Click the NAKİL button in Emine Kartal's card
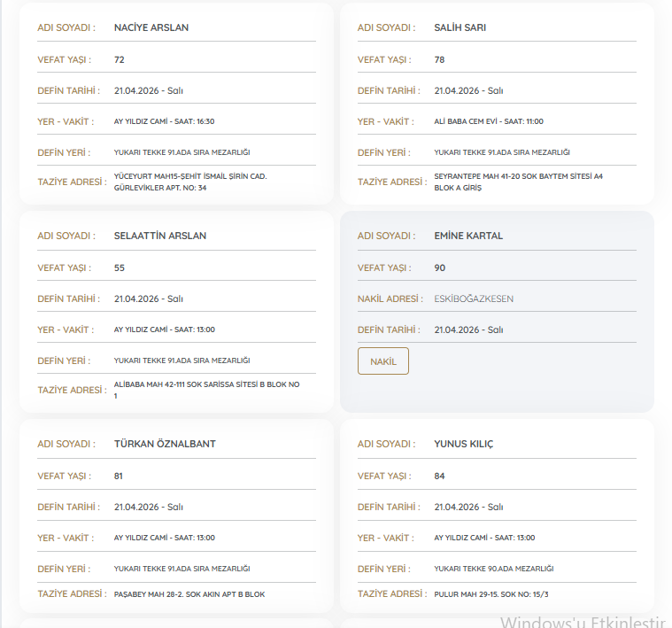 click(x=382, y=361)
